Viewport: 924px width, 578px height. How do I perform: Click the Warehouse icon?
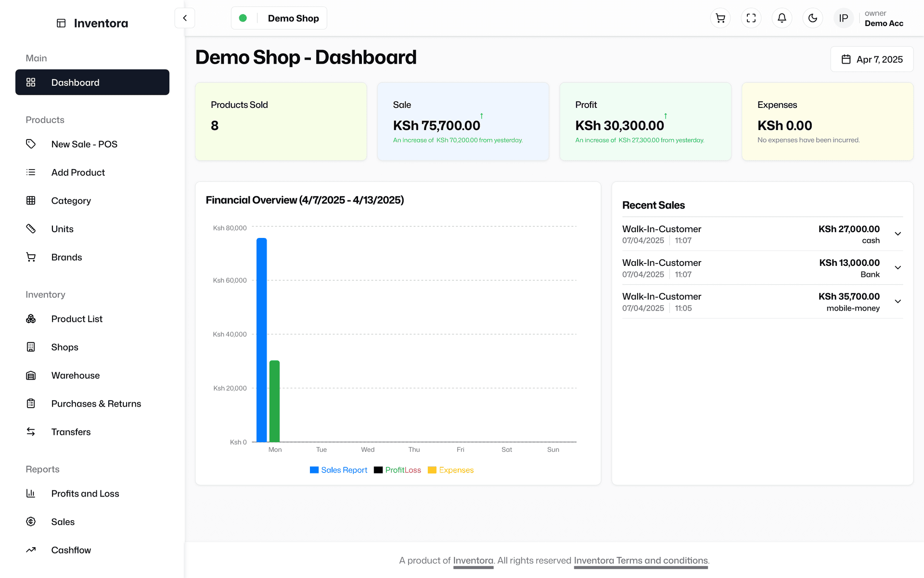31,375
